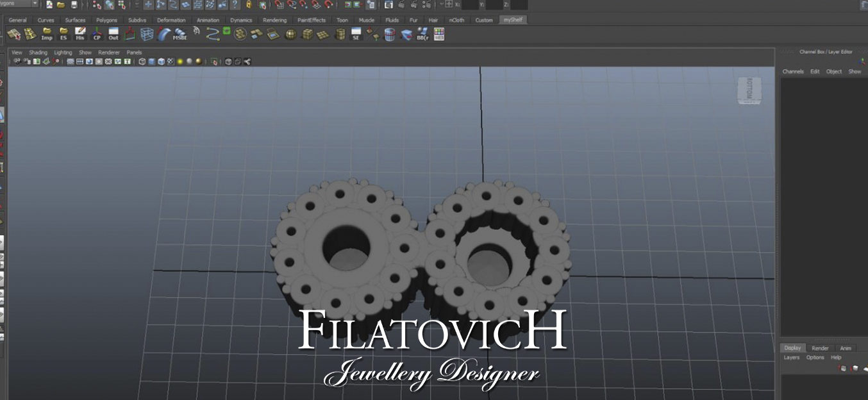Switch to the myShelf shelf tab
The width and height of the screenshot is (868, 400).
click(513, 20)
